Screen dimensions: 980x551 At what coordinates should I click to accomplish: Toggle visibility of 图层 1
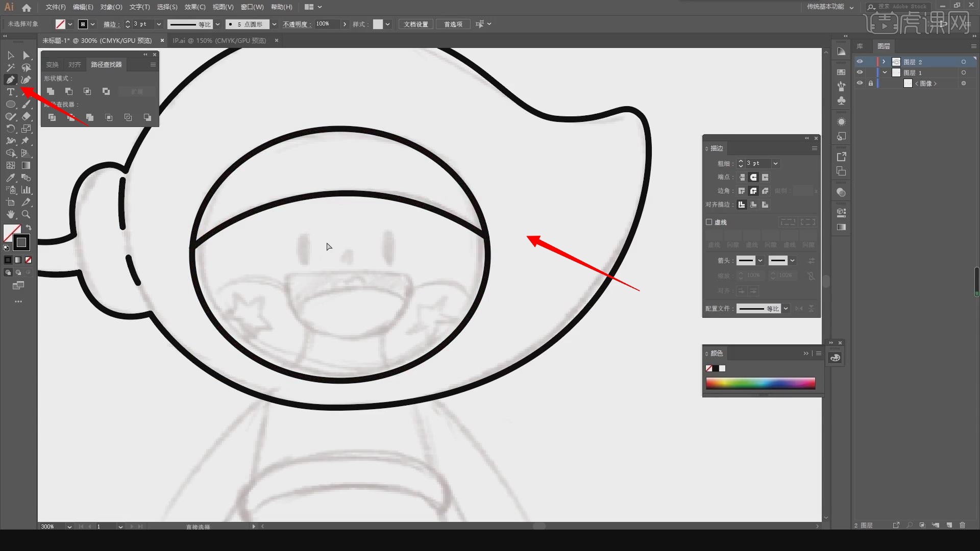860,72
